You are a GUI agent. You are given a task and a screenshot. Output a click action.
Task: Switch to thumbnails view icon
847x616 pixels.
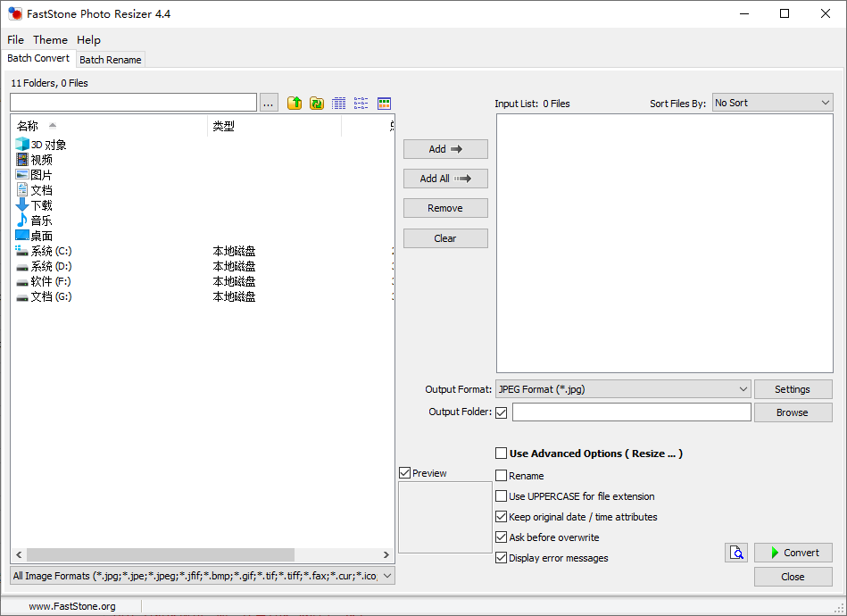pyautogui.click(x=385, y=104)
